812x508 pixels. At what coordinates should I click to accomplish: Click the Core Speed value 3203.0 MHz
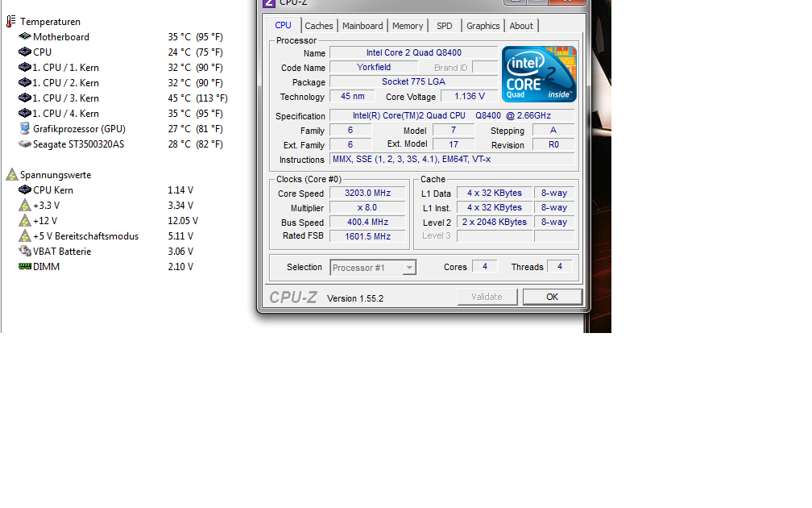click(367, 193)
